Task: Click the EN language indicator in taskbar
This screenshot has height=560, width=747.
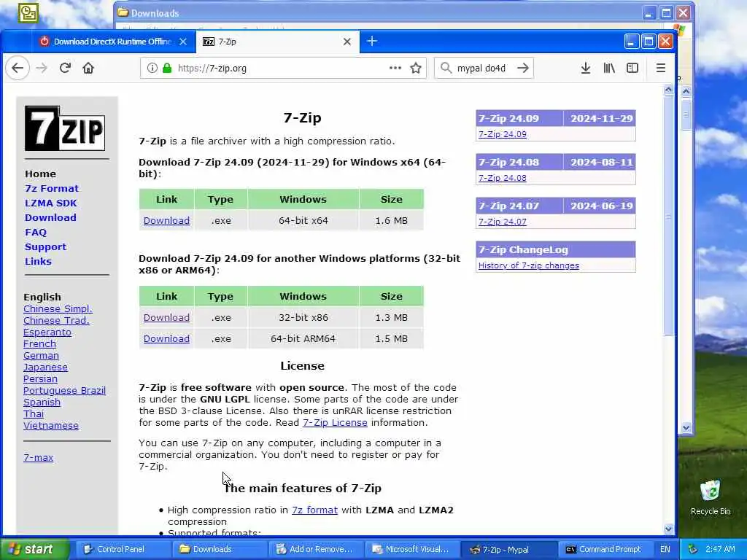Action: tap(665, 550)
